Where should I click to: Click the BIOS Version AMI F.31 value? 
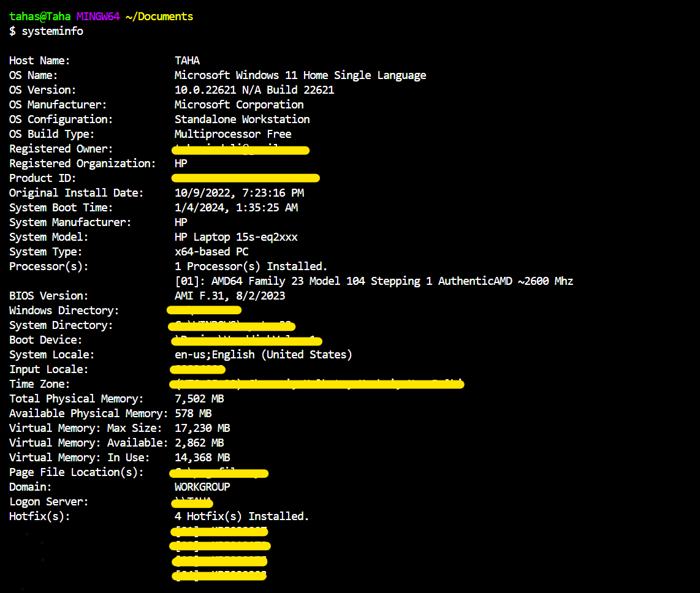click(x=229, y=296)
